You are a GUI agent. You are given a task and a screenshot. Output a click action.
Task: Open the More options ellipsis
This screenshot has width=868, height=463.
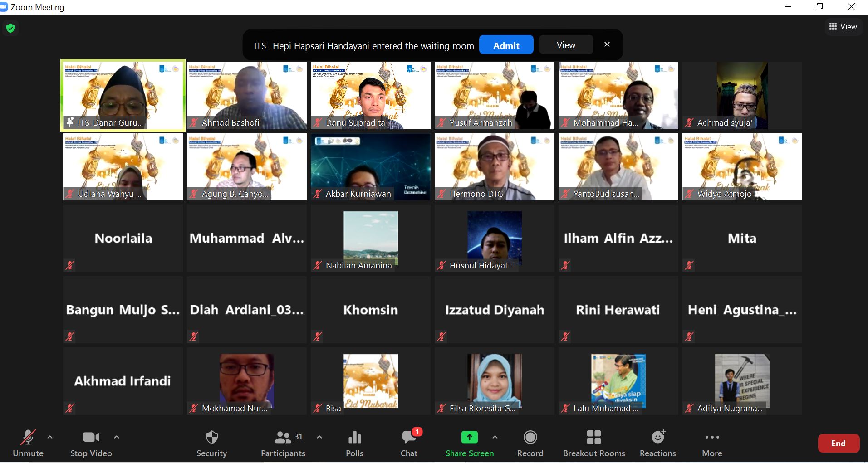(x=712, y=444)
